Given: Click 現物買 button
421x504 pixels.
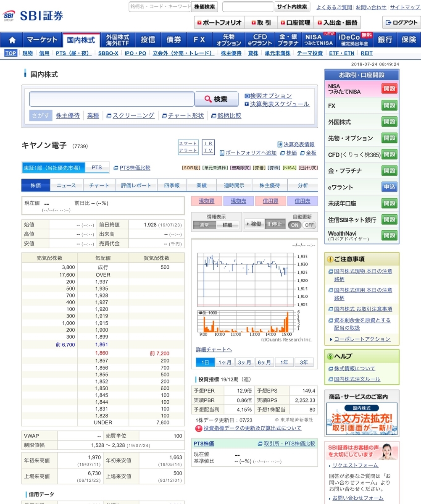Looking at the screenshot, I should tap(206, 201).
